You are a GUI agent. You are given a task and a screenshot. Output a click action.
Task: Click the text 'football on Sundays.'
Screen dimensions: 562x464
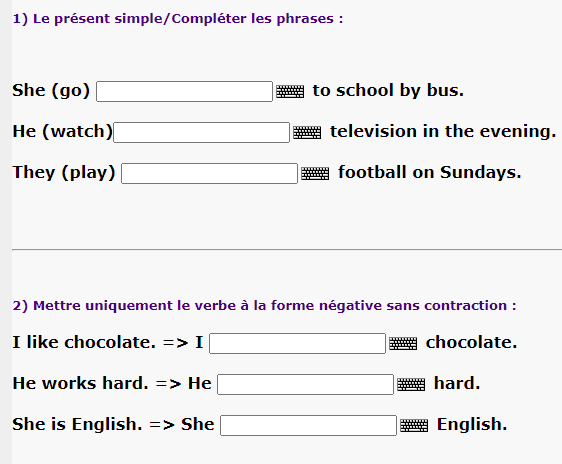click(x=429, y=172)
